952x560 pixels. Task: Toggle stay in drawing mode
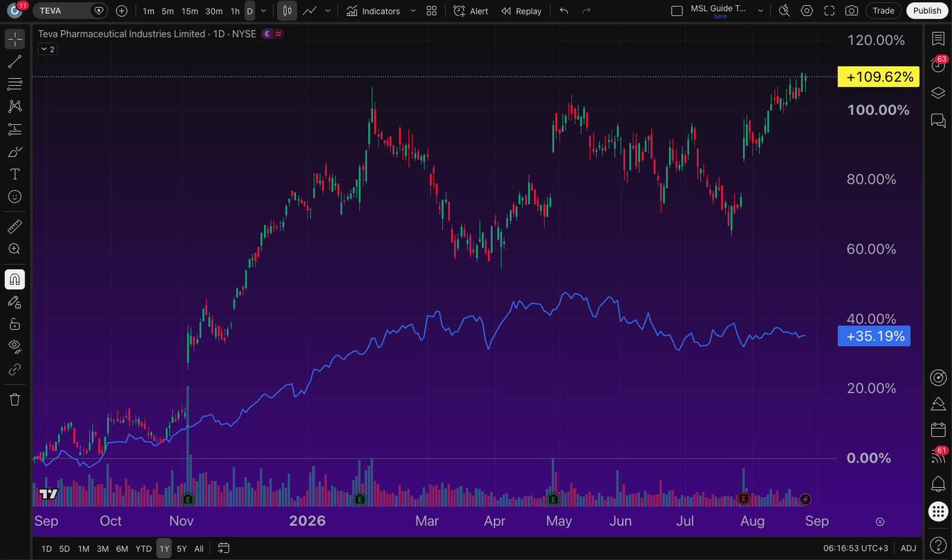[x=15, y=302]
